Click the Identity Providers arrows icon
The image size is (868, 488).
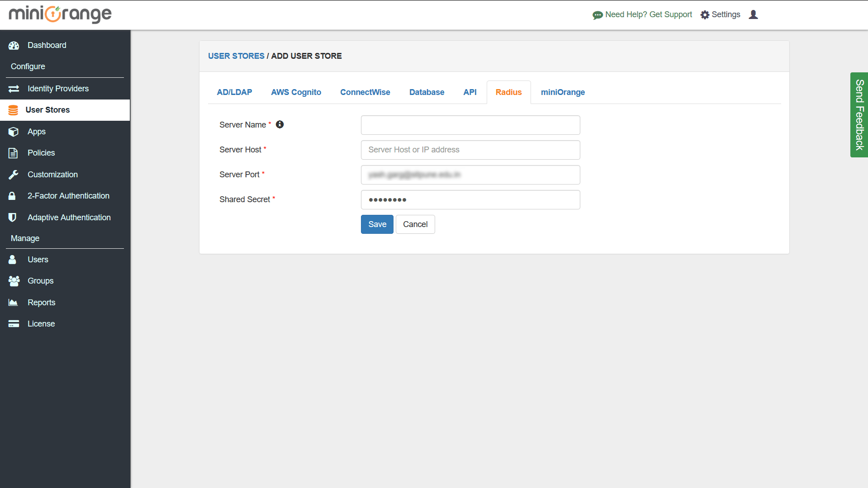pos(14,89)
